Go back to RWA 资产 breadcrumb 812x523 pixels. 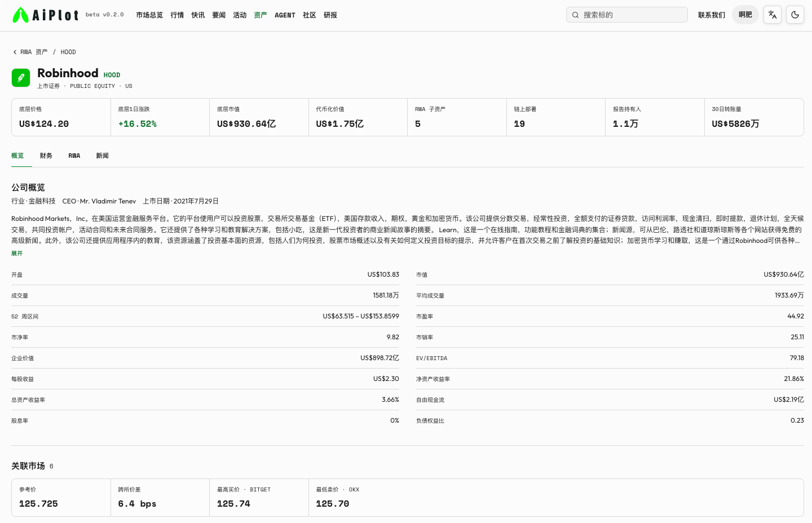[x=34, y=52]
